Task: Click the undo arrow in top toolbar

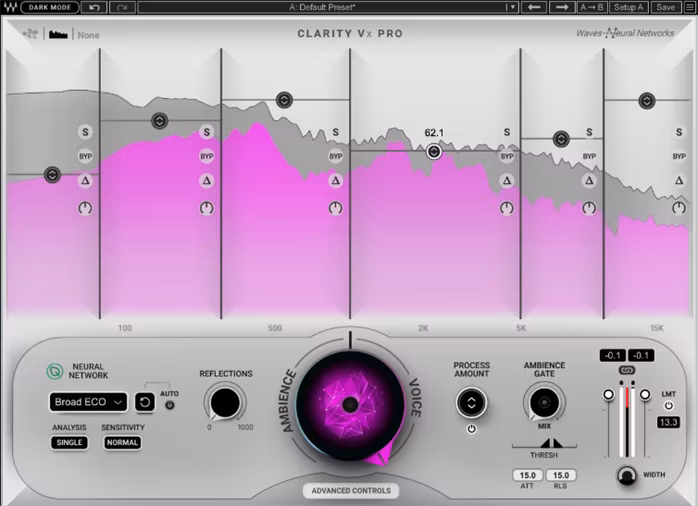Action: click(x=95, y=7)
